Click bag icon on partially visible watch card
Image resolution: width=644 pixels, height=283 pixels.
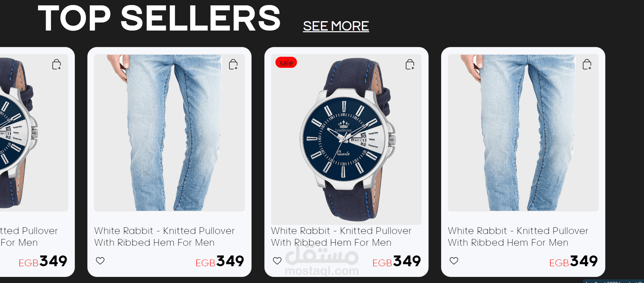56,64
